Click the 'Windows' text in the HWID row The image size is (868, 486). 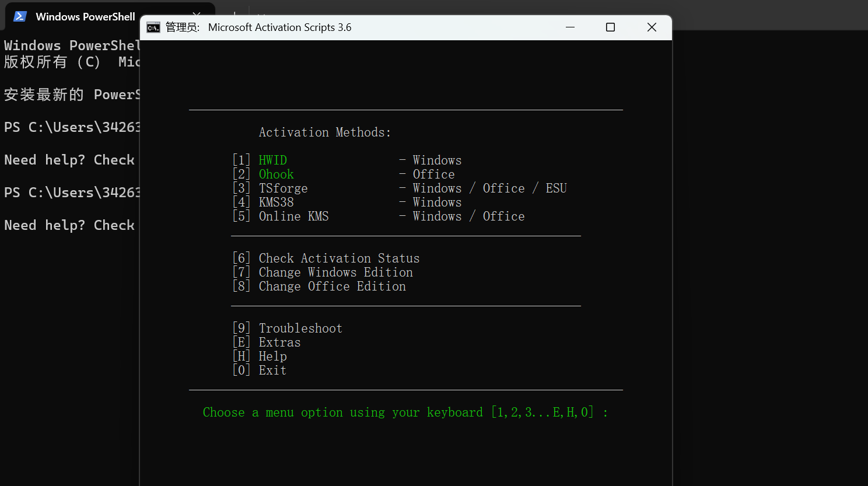pyautogui.click(x=437, y=160)
